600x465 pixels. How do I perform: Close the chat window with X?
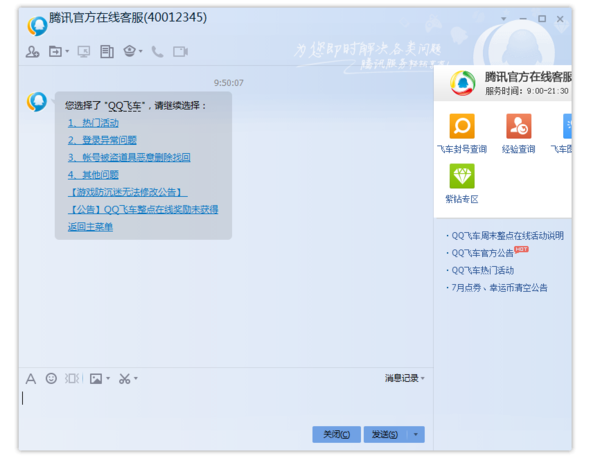(x=560, y=19)
